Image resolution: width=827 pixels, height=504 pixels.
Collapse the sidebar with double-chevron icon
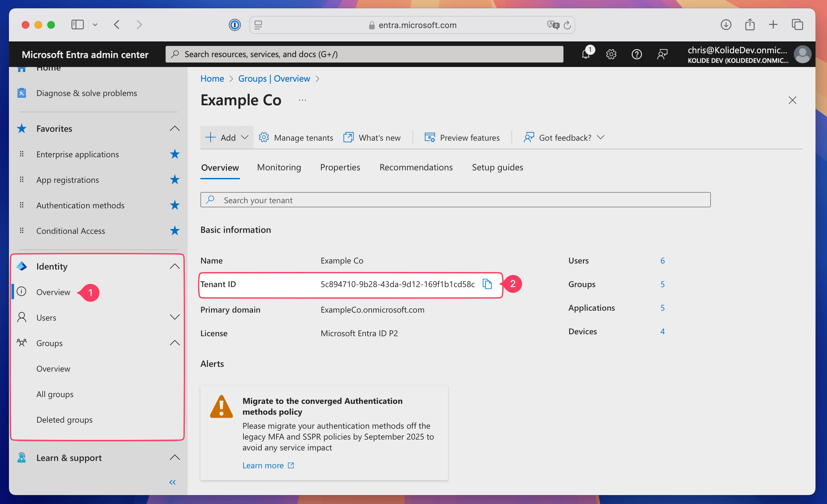coord(173,482)
